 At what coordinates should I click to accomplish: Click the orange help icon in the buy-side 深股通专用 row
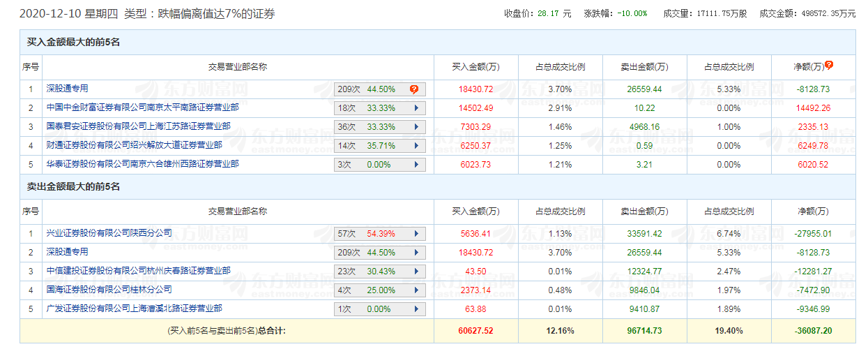coord(413,89)
